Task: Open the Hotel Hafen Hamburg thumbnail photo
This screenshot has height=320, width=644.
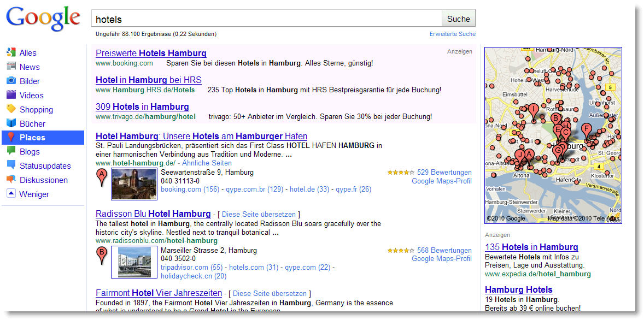Action: 134,184
